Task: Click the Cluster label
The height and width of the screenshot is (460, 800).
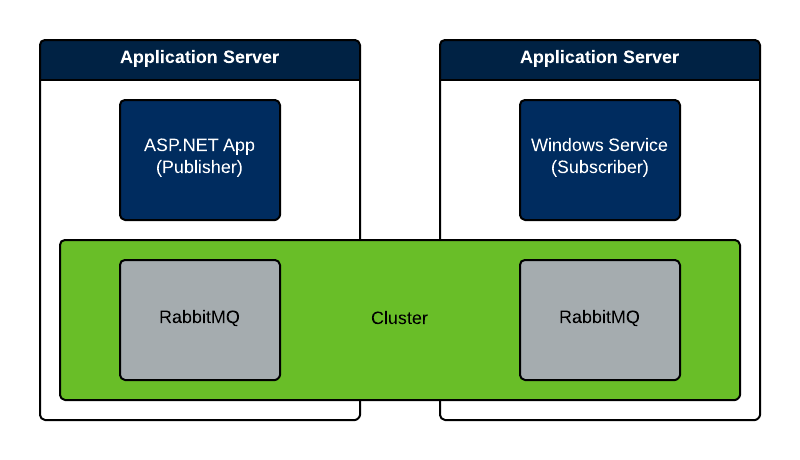Action: pos(399,318)
